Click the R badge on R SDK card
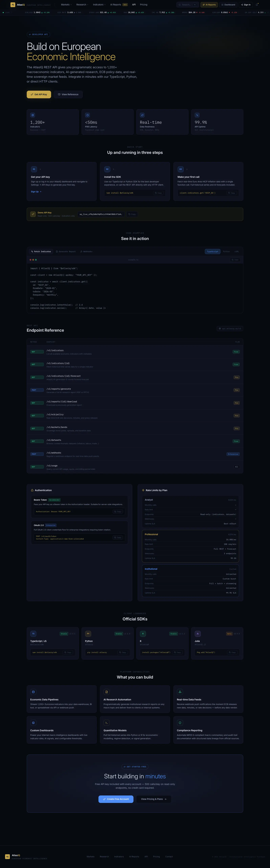This screenshot has width=270, height=868. coord(143,633)
